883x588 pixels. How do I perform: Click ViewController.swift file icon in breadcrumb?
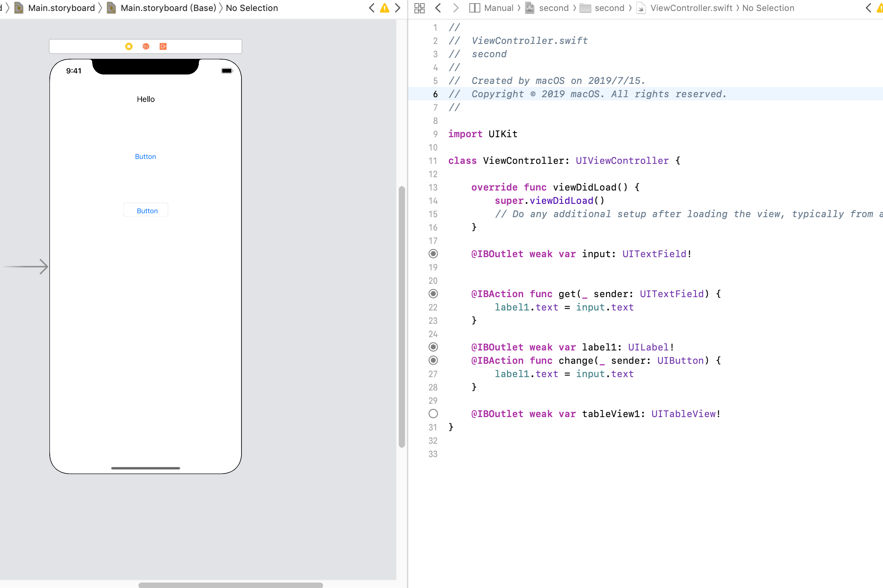(x=641, y=8)
